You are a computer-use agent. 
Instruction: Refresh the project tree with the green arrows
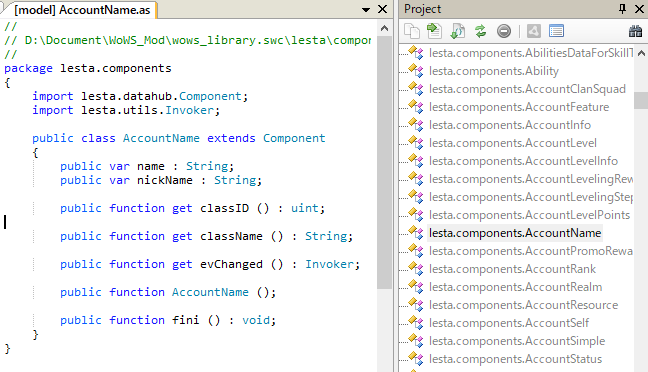(481, 31)
